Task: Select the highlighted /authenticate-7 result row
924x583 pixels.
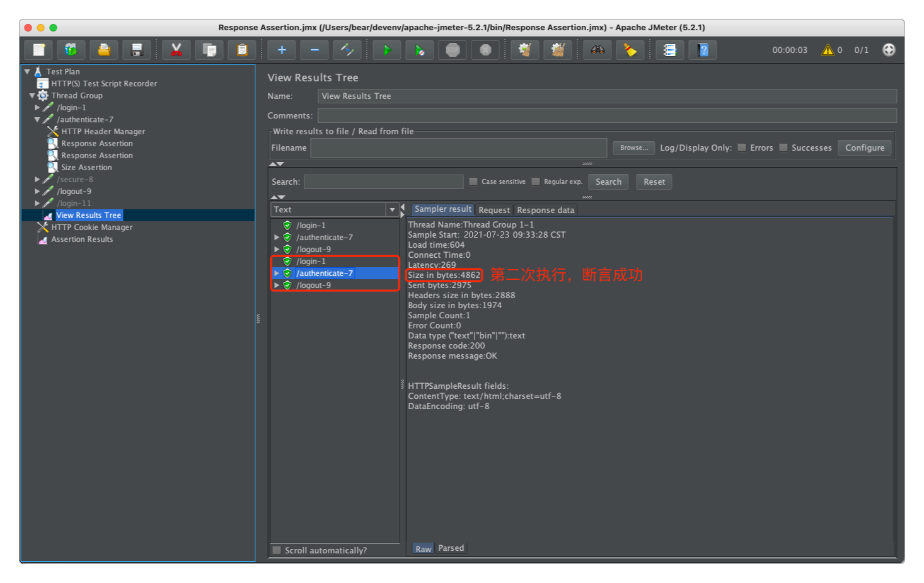Action: point(335,274)
